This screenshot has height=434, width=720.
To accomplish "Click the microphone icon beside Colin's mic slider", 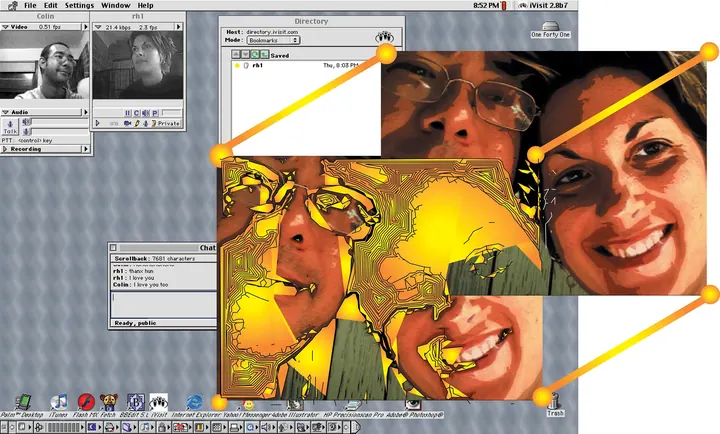I will click(27, 132).
